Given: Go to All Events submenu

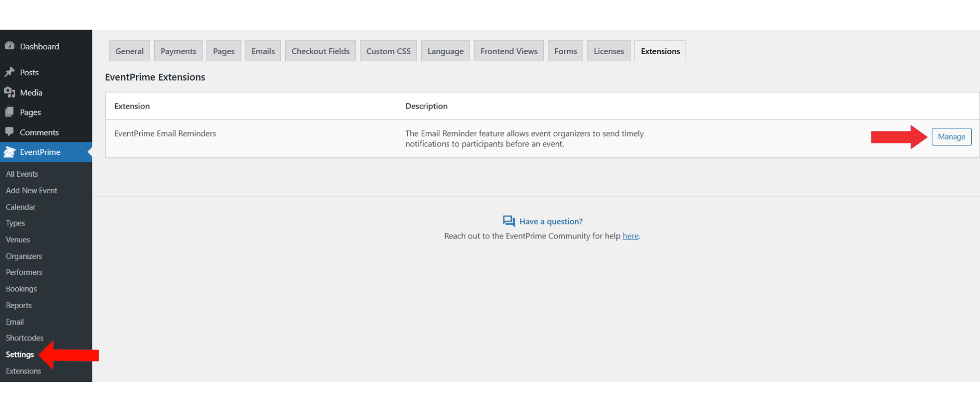Looking at the screenshot, I should pyautogui.click(x=22, y=174).
